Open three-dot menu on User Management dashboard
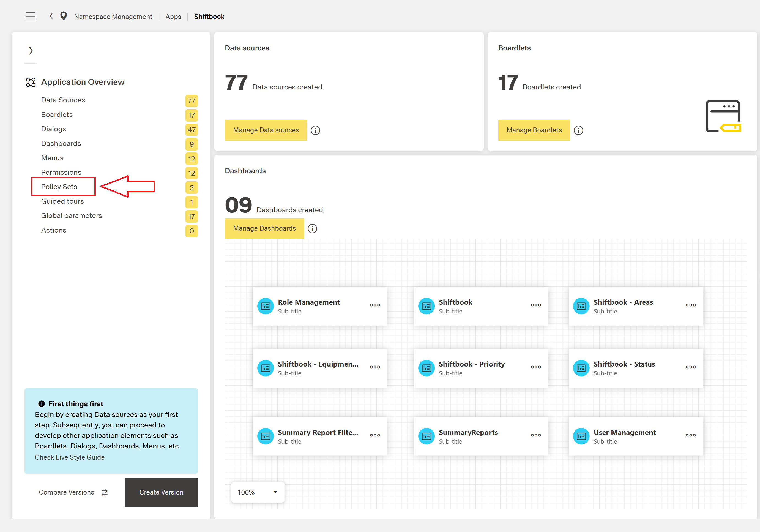 (690, 435)
